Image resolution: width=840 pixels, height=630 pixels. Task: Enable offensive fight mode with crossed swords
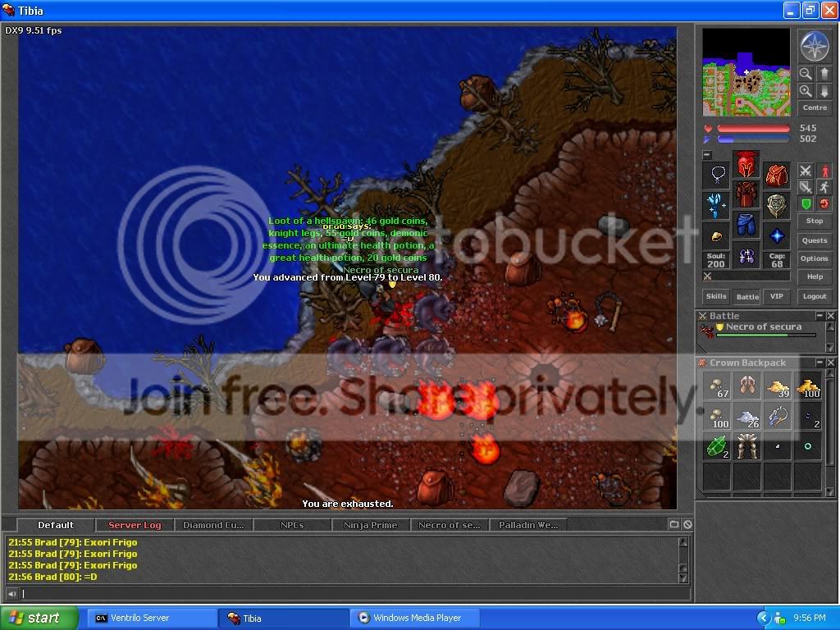pos(806,171)
